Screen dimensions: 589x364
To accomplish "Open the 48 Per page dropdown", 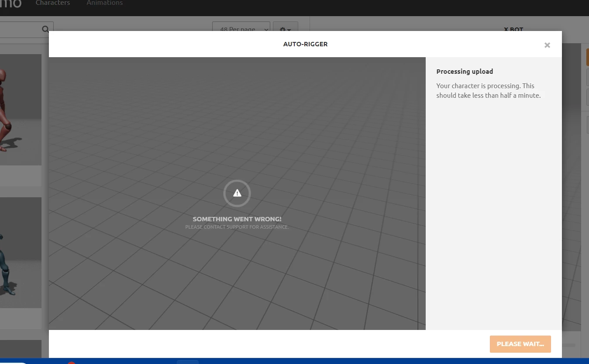I will (x=241, y=30).
